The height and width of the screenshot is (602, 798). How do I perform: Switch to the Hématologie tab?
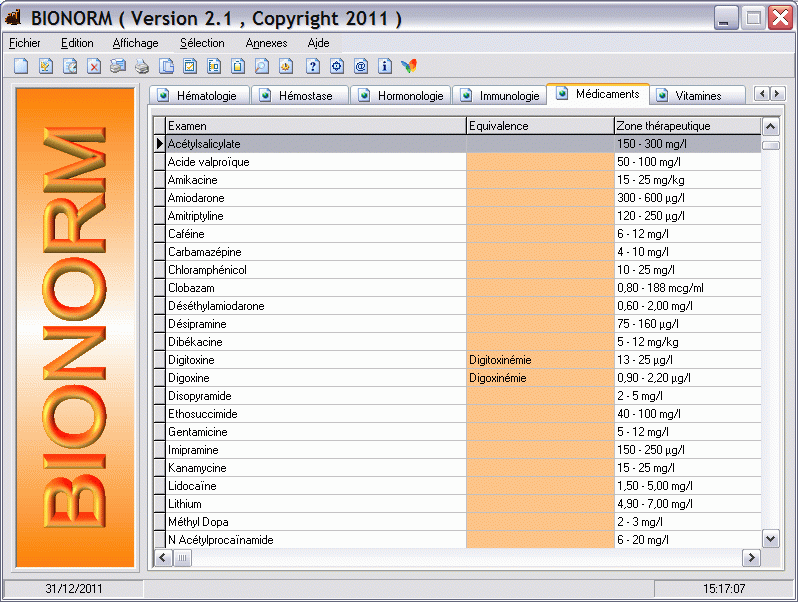pos(199,96)
